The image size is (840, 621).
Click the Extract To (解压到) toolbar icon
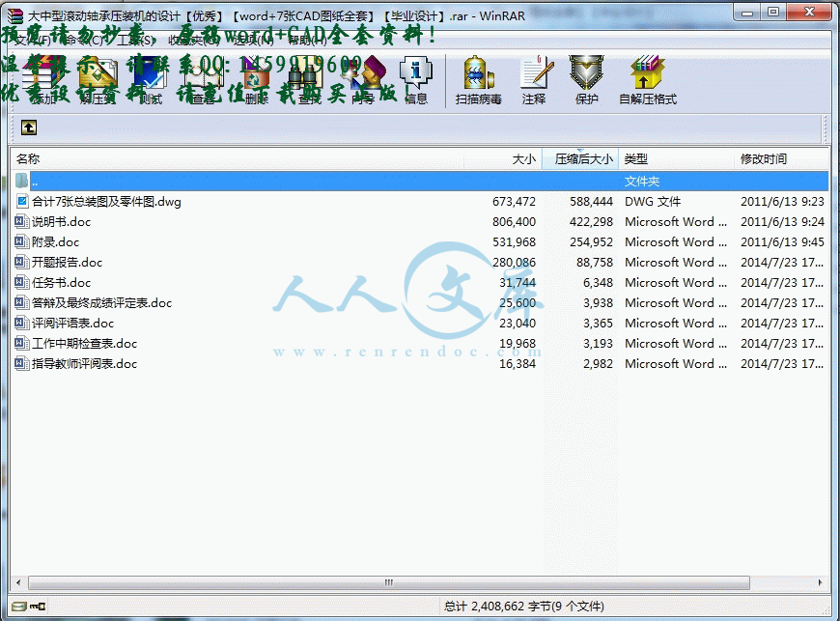point(98,73)
